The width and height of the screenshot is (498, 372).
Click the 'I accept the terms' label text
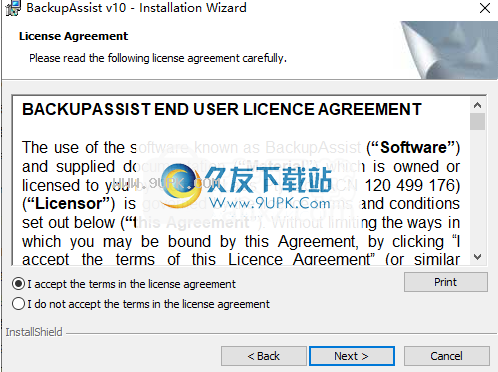coord(132,284)
